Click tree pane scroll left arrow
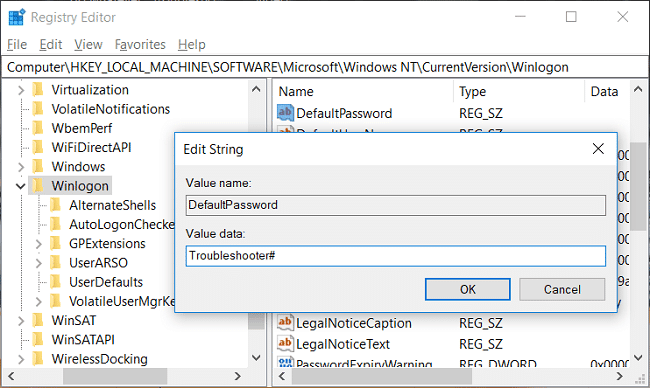The height and width of the screenshot is (388, 650). pyautogui.click(x=11, y=376)
